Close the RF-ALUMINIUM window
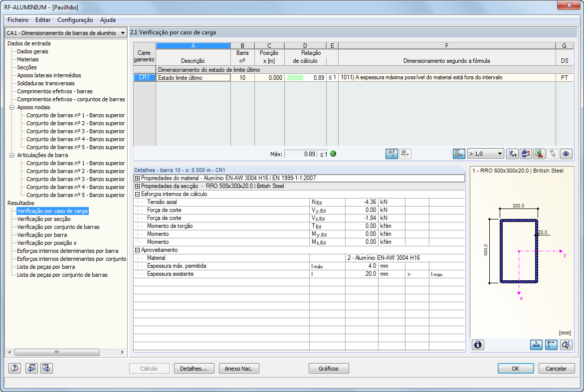 coord(569,5)
